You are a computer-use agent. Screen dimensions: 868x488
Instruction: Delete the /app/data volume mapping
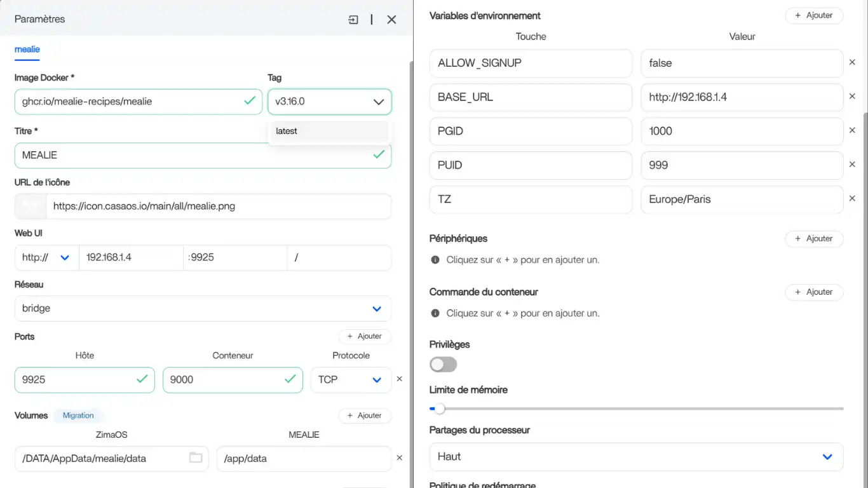[399, 457]
